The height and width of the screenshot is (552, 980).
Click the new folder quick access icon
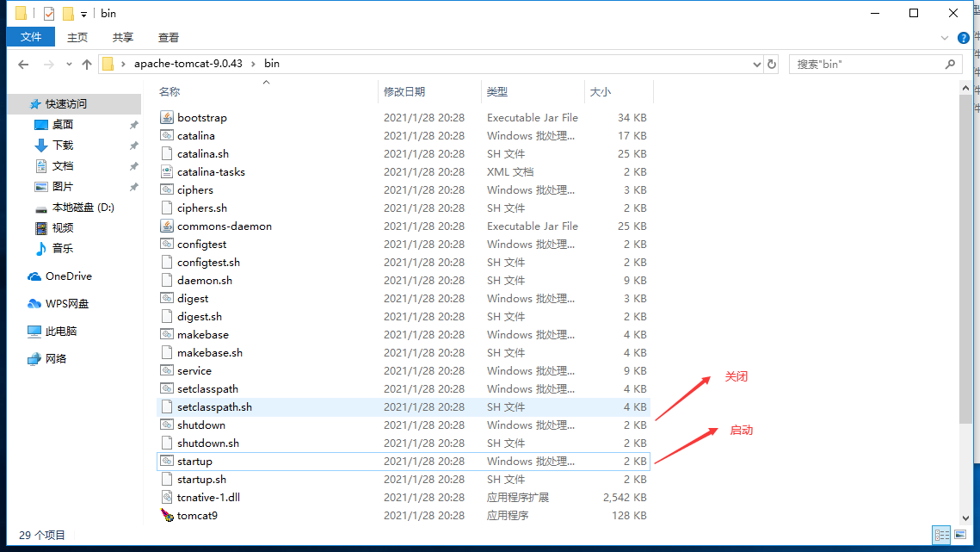click(x=68, y=13)
